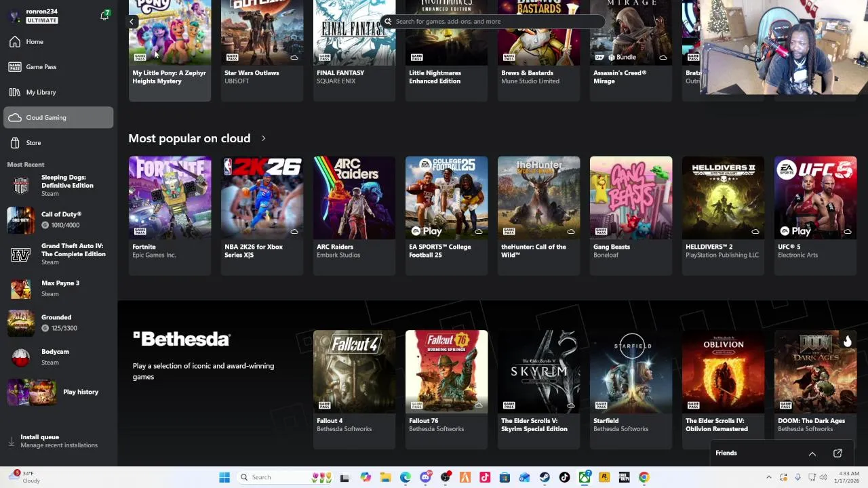Open the ARC Raiders game tile
The width and height of the screenshot is (868, 488).
click(354, 216)
